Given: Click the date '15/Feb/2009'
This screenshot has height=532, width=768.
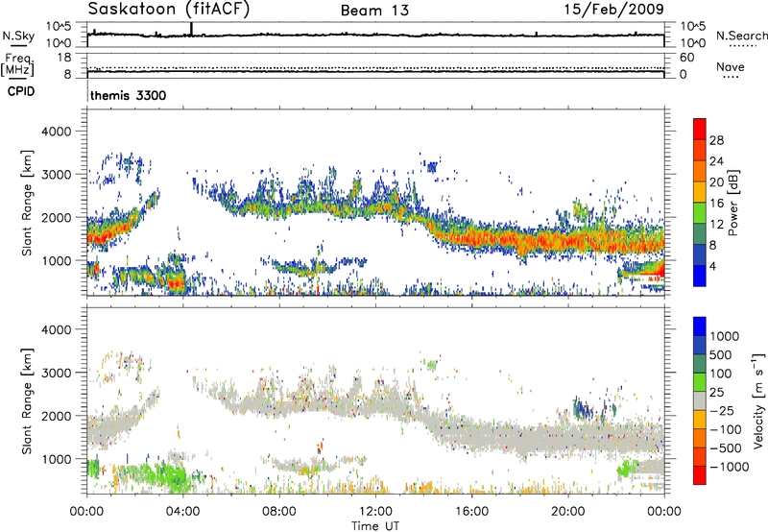Looking at the screenshot, I should point(613,10).
